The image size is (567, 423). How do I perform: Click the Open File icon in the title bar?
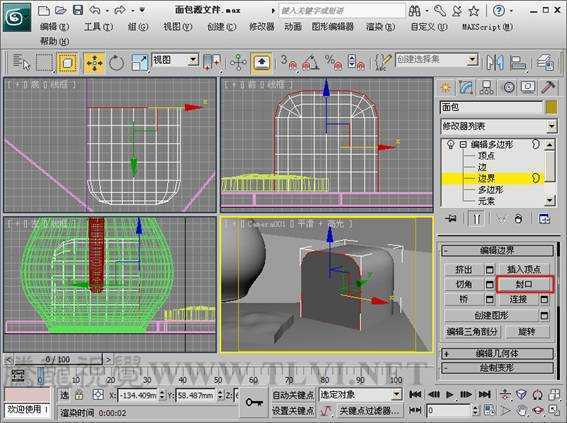pyautogui.click(x=60, y=10)
